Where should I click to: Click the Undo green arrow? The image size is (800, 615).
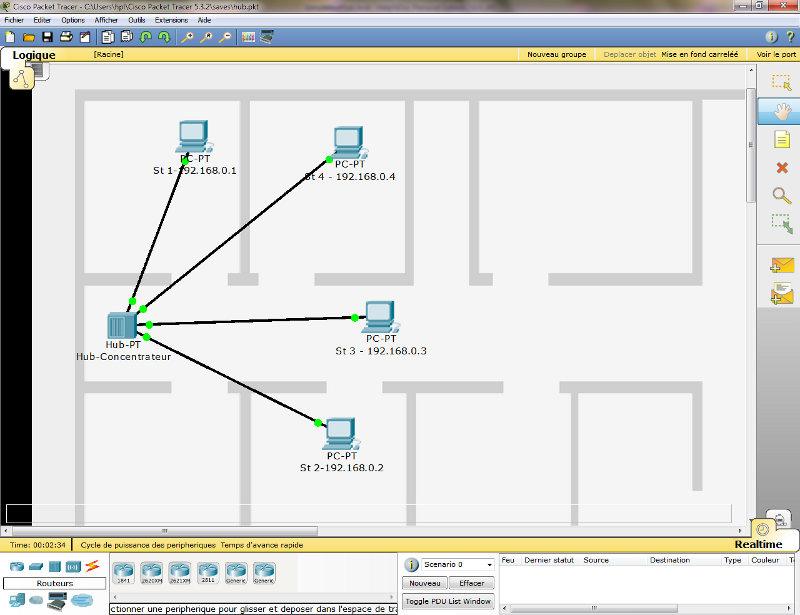click(146, 37)
